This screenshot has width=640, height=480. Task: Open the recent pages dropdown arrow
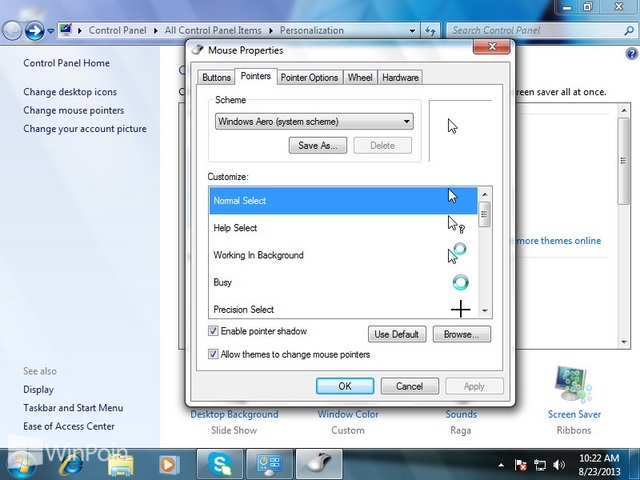[51, 31]
